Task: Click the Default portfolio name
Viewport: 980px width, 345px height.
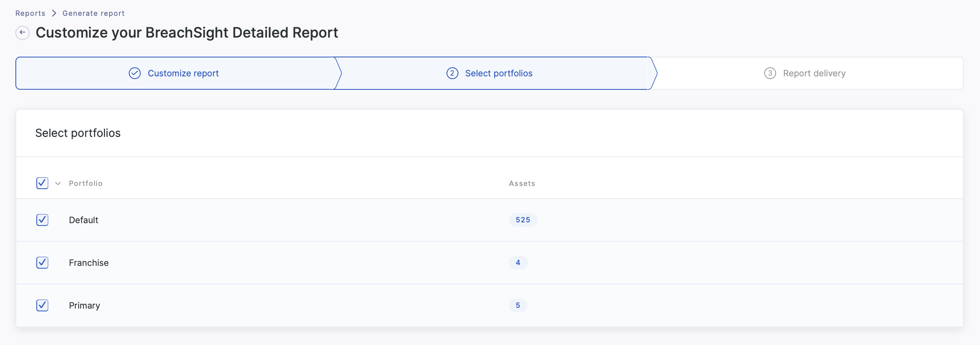Action: [83, 220]
